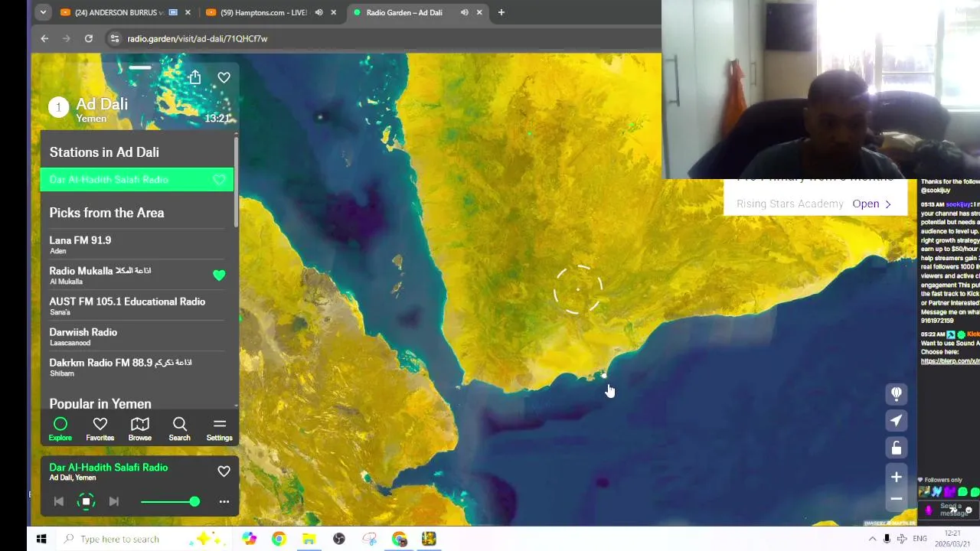Play Darwiish Radio from Laascaanood
The width and height of the screenshot is (980, 551).
[138, 336]
